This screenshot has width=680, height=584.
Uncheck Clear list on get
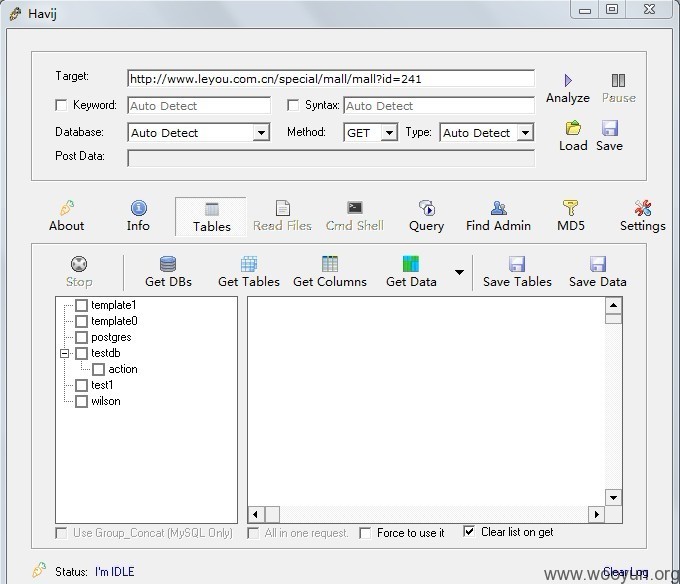[469, 532]
